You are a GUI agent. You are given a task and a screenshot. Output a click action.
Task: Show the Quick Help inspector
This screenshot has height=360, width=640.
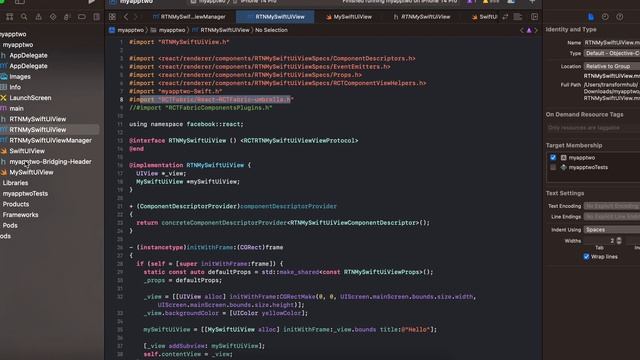coord(620,17)
